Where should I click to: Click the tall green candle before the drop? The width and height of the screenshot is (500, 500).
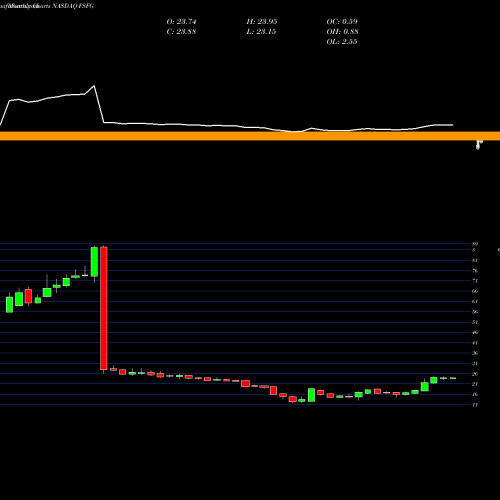coord(94,262)
